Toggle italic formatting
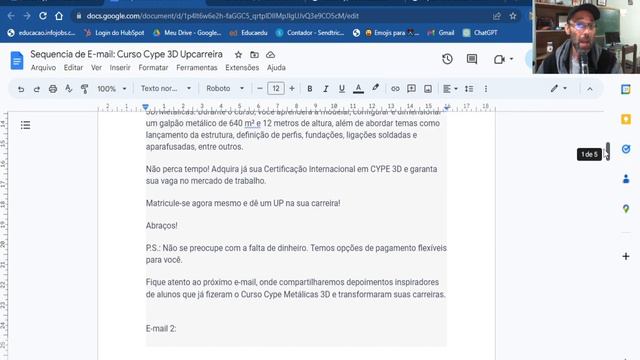Viewport: 640px width, 360px height. 326,89
